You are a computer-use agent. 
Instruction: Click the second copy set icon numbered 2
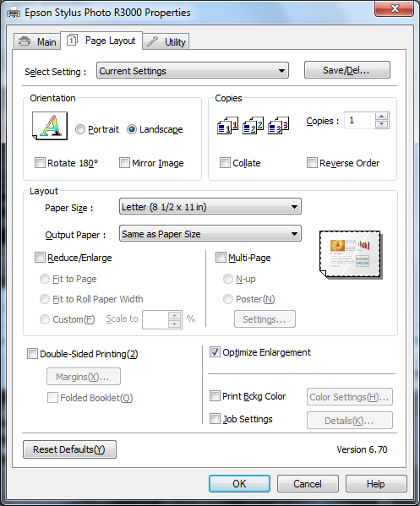pyautogui.click(x=253, y=126)
